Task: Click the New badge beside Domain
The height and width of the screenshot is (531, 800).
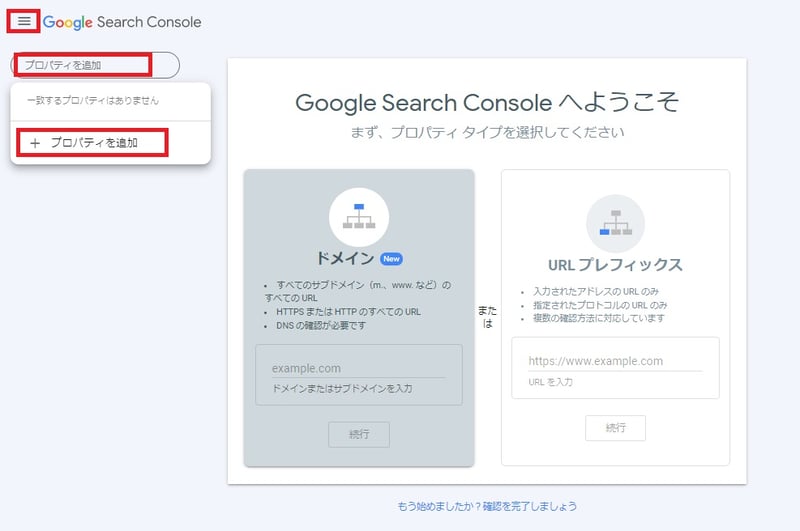Action: pyautogui.click(x=391, y=259)
